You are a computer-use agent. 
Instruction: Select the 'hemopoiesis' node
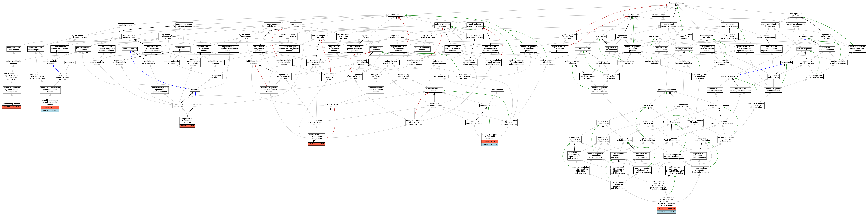coord(786,62)
